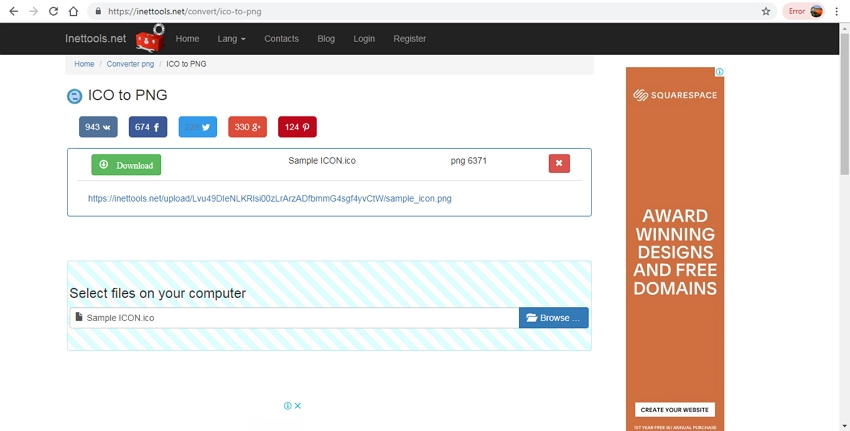Share page on Twitter button

197,127
